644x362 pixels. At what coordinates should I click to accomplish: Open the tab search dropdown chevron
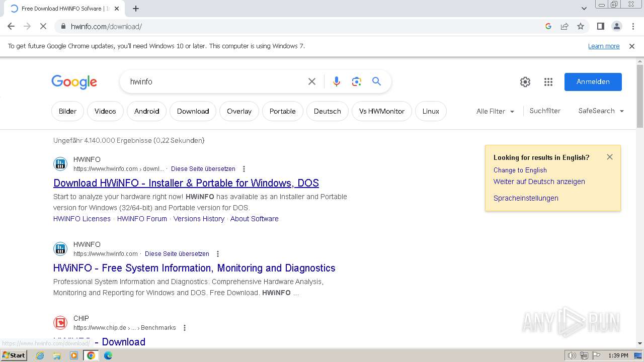point(584,9)
